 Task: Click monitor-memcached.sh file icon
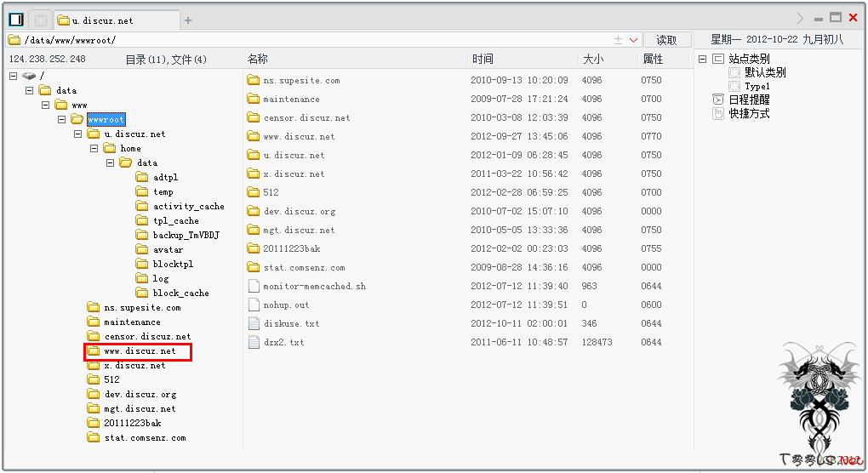pyautogui.click(x=254, y=286)
